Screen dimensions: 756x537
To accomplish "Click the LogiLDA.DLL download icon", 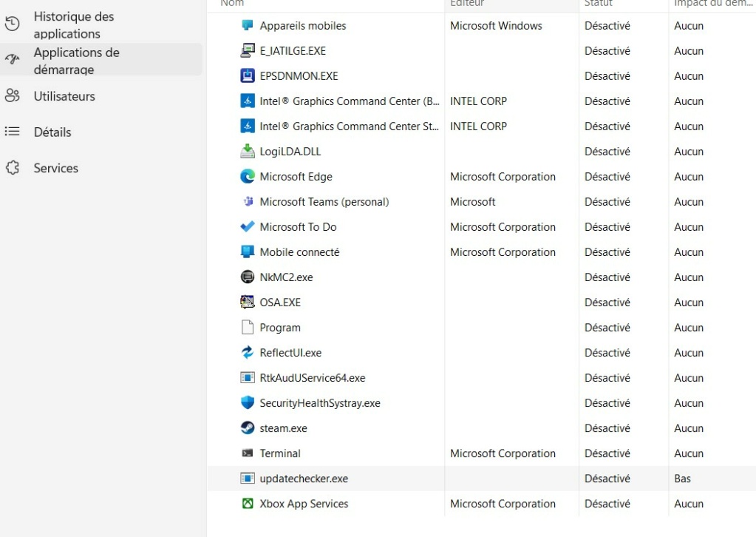I will coord(248,151).
